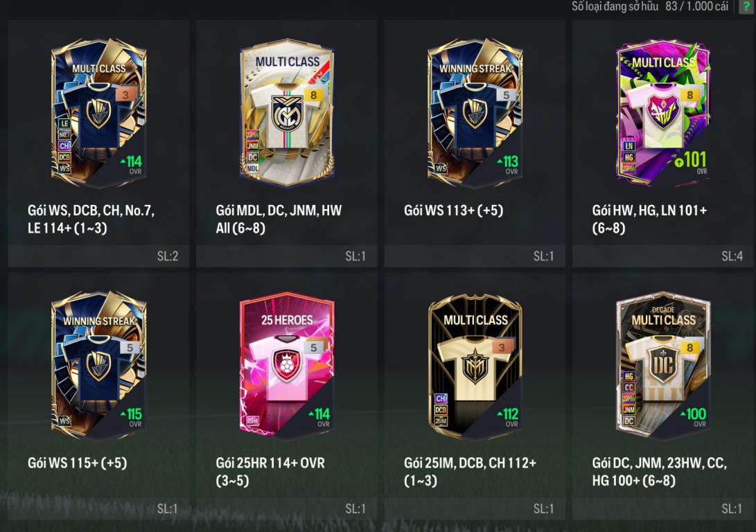Select the Multi Class 114 OVR pack card
Screen dimensions: 756x532
pos(99,113)
